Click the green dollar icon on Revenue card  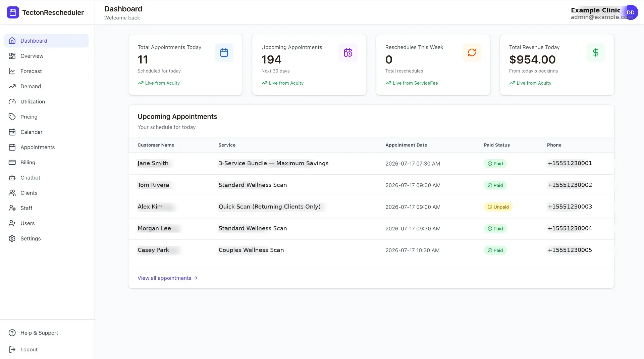pyautogui.click(x=596, y=53)
